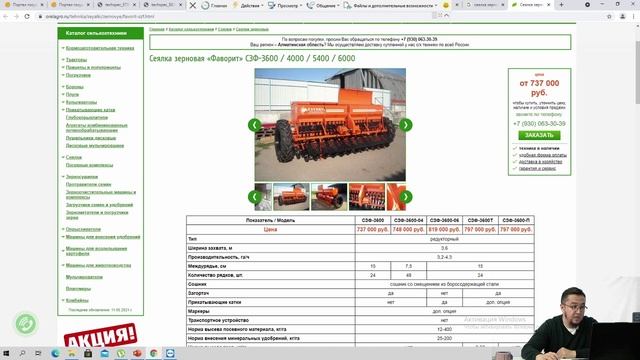Open Task View on the taskbar

38,353
